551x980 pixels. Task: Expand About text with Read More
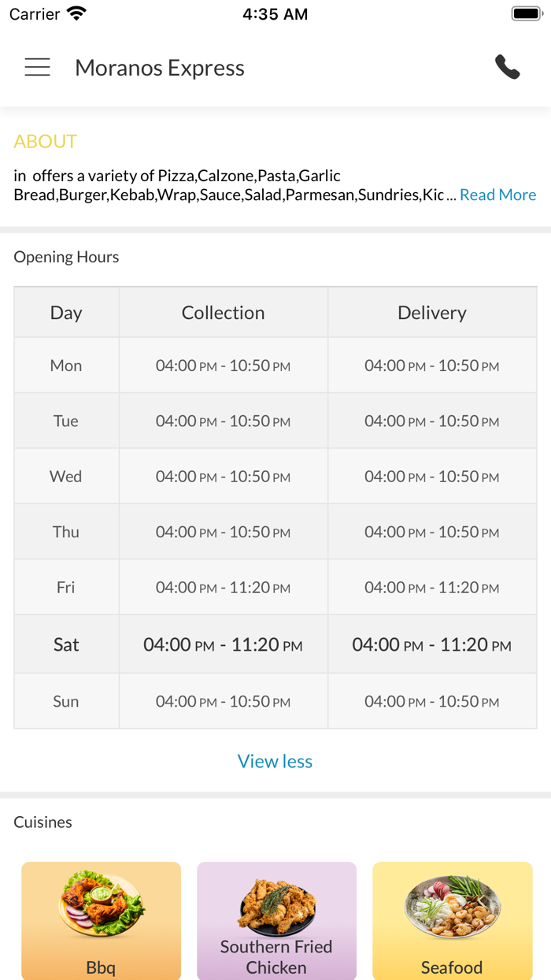pos(497,195)
